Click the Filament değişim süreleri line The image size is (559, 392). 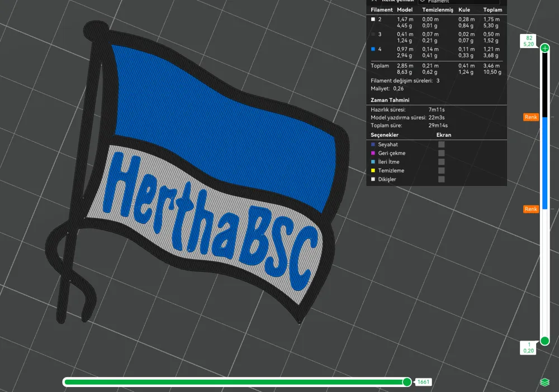405,80
